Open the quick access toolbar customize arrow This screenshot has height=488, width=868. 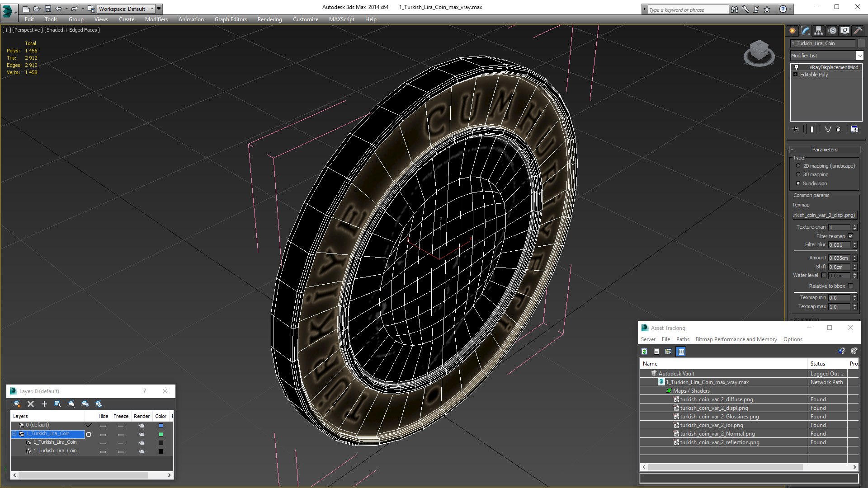click(159, 9)
